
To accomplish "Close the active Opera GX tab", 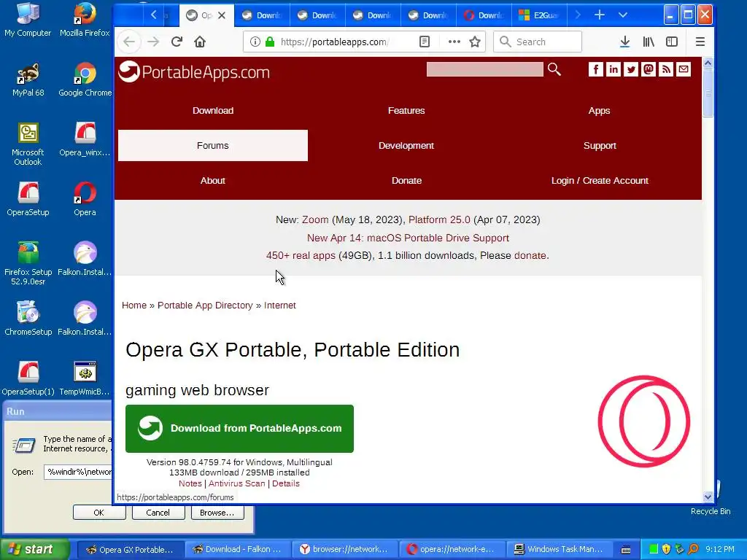I will (x=222, y=15).
